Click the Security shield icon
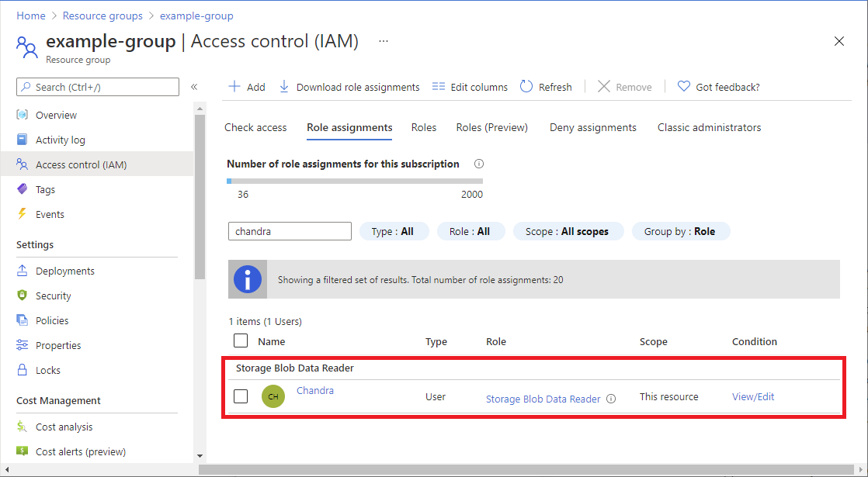This screenshot has height=477, width=868. pyautogui.click(x=23, y=296)
